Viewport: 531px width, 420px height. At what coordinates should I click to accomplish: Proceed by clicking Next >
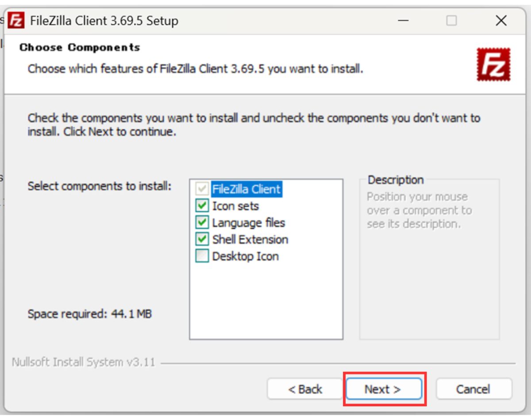tap(383, 389)
